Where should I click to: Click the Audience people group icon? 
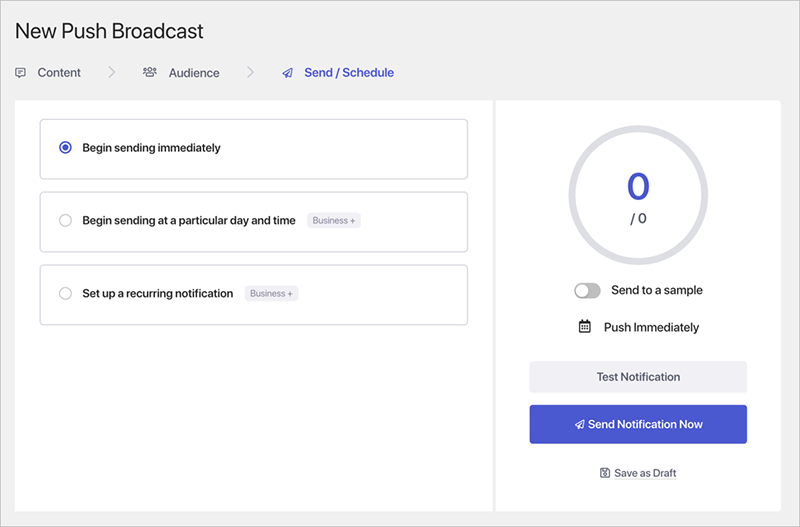150,73
